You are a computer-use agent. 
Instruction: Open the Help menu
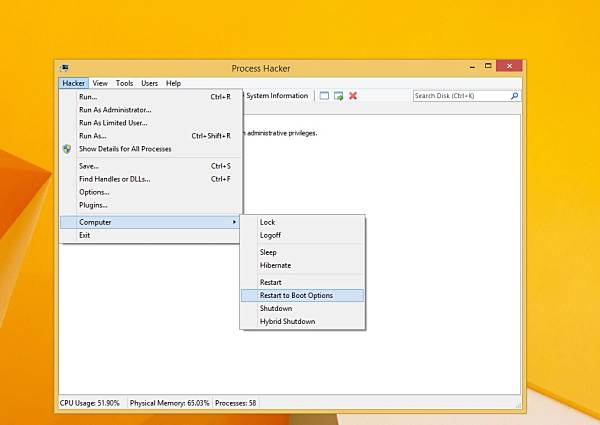[x=173, y=83]
